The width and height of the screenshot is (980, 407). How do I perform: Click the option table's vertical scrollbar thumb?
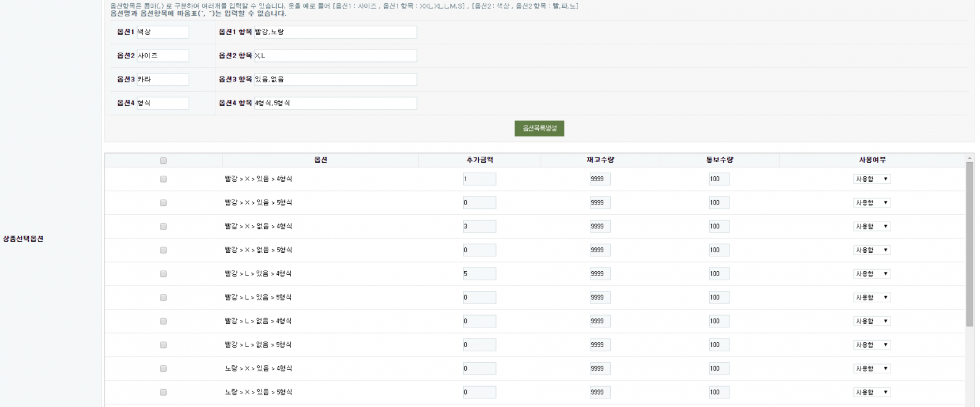pyautogui.click(x=970, y=245)
